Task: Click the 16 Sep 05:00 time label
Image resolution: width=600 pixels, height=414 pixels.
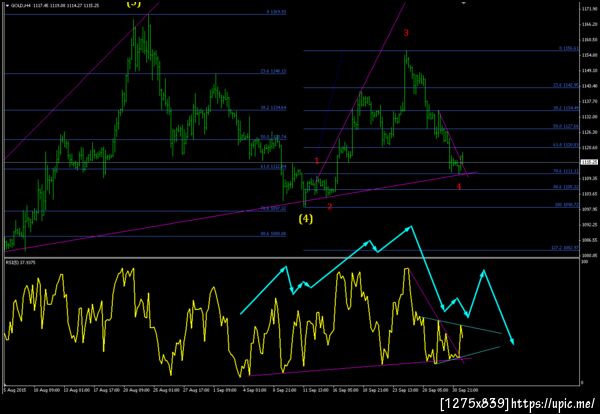Action: coord(346,390)
